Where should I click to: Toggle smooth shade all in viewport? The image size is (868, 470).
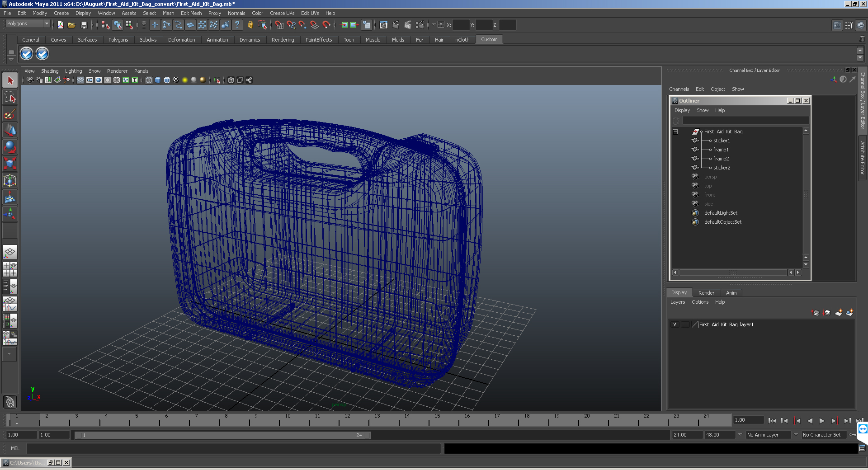tap(158, 80)
